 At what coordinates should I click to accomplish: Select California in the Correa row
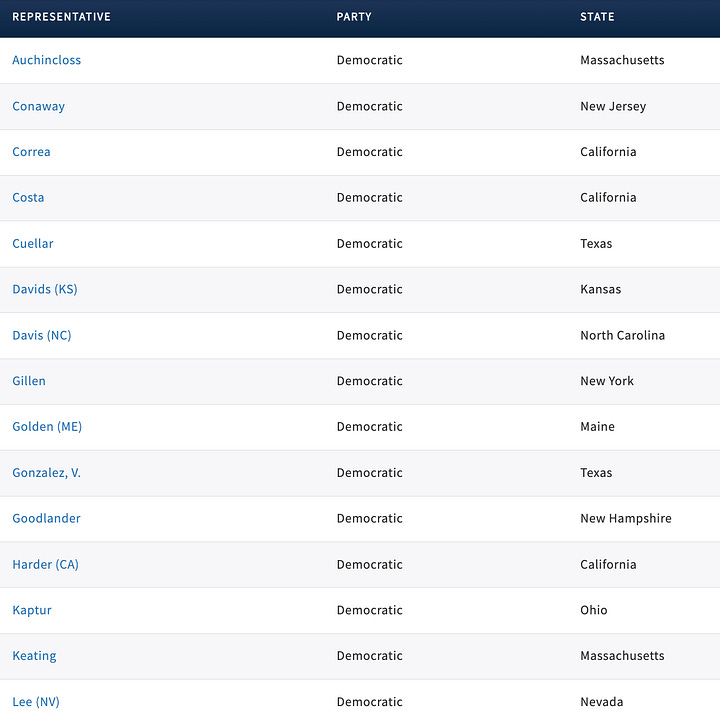[608, 152]
